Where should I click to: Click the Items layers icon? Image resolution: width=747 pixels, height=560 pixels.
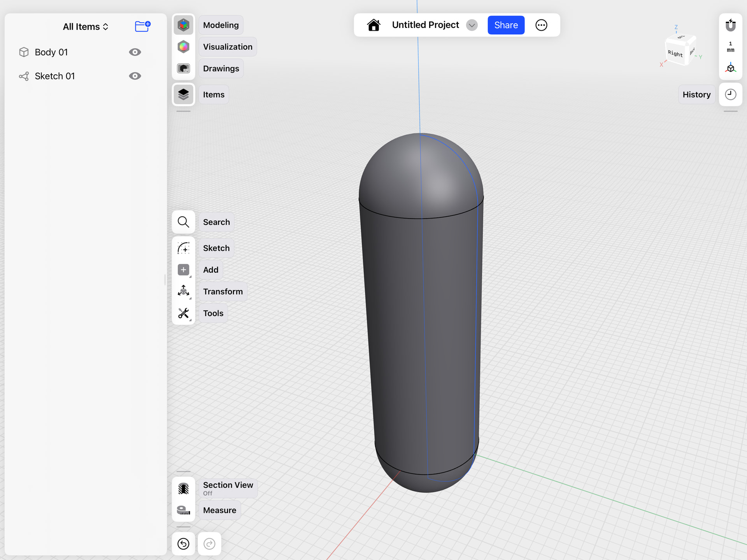183,94
